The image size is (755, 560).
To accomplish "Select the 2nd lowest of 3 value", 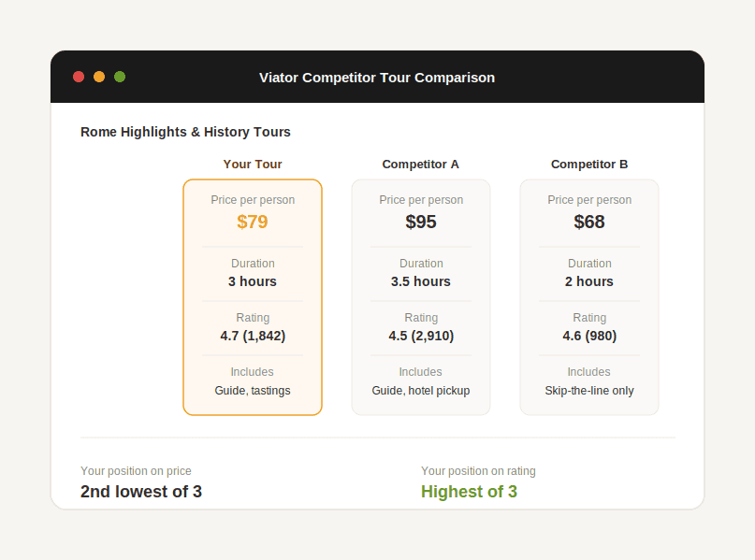I will [x=141, y=492].
